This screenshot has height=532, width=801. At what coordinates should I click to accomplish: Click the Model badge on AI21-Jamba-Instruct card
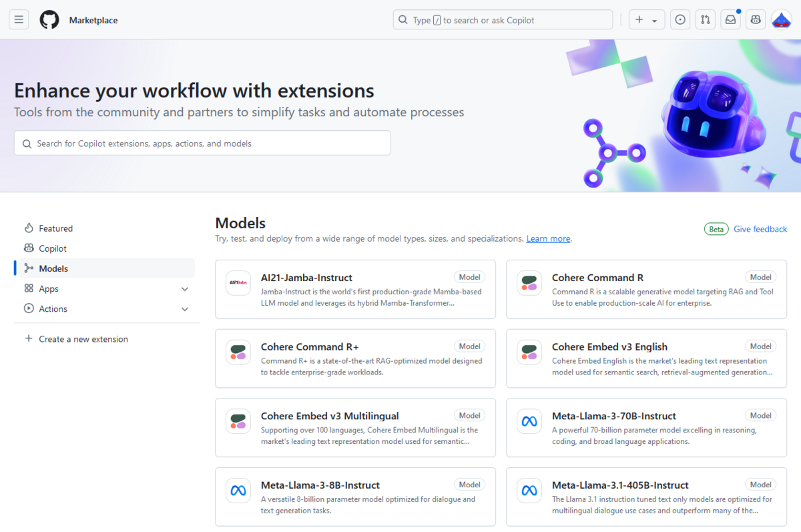(x=469, y=277)
